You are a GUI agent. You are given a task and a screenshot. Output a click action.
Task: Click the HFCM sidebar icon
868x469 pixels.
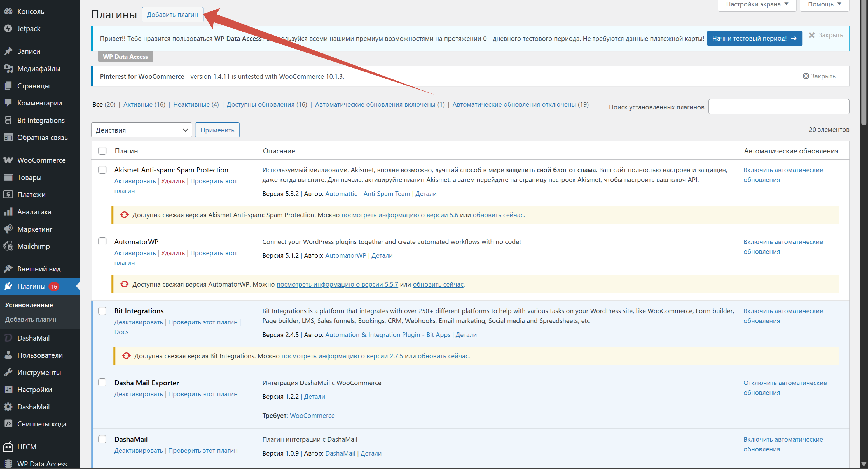(8, 447)
